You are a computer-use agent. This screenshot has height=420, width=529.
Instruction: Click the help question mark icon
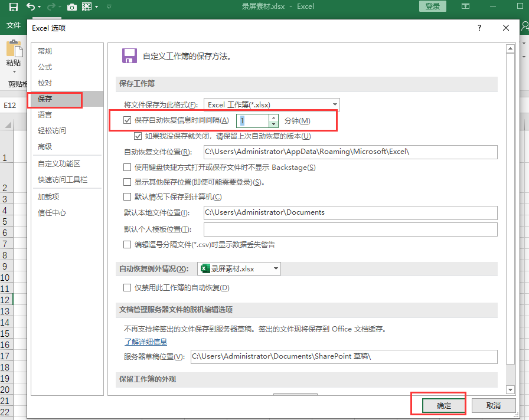(479, 28)
